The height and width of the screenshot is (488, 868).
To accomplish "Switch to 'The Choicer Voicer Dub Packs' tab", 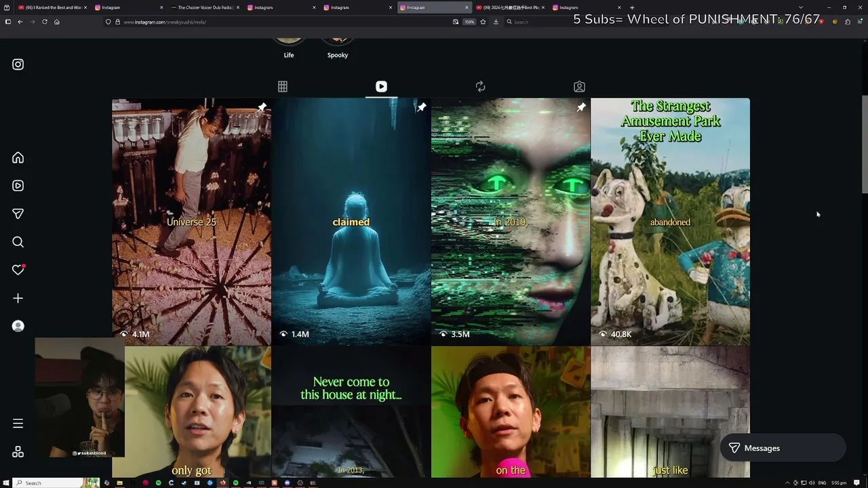I will click(x=205, y=7).
